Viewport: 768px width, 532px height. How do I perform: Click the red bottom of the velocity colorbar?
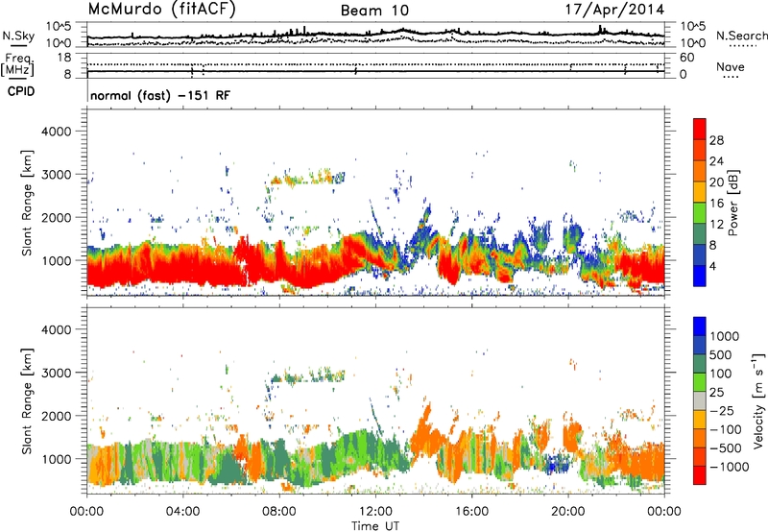[700, 475]
